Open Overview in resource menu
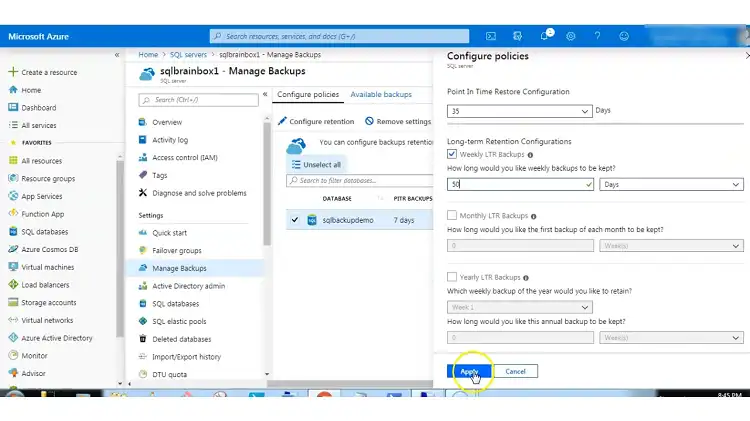This screenshot has height=421, width=750. 160,122
